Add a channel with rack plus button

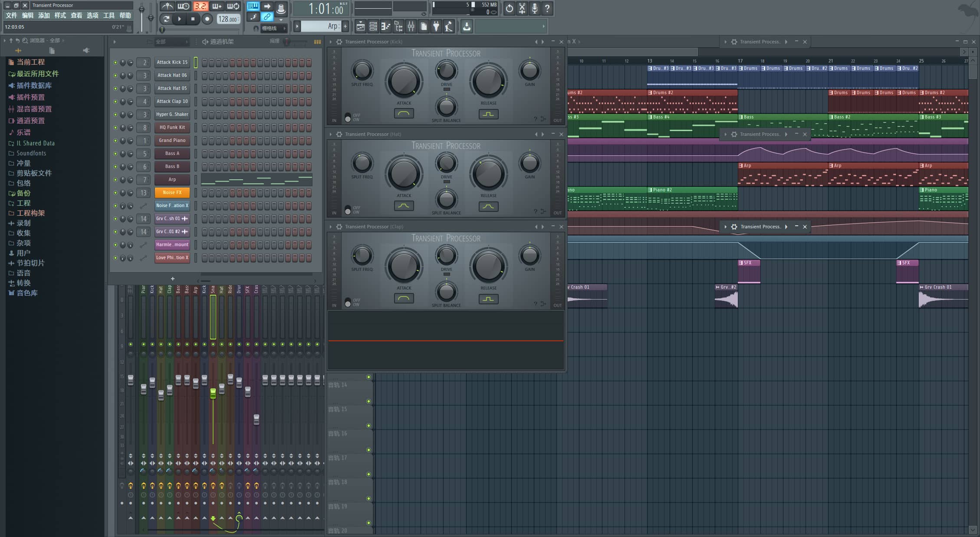pos(173,279)
